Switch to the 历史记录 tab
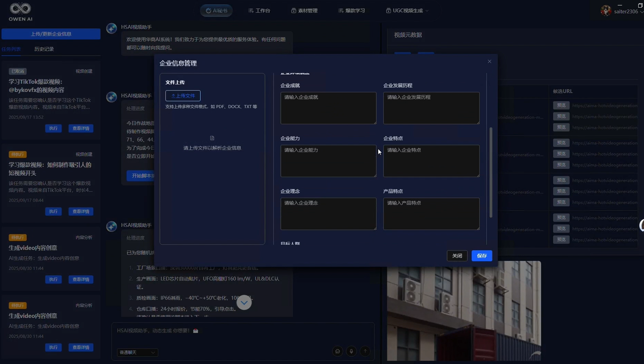This screenshot has height=364, width=644. (44, 49)
